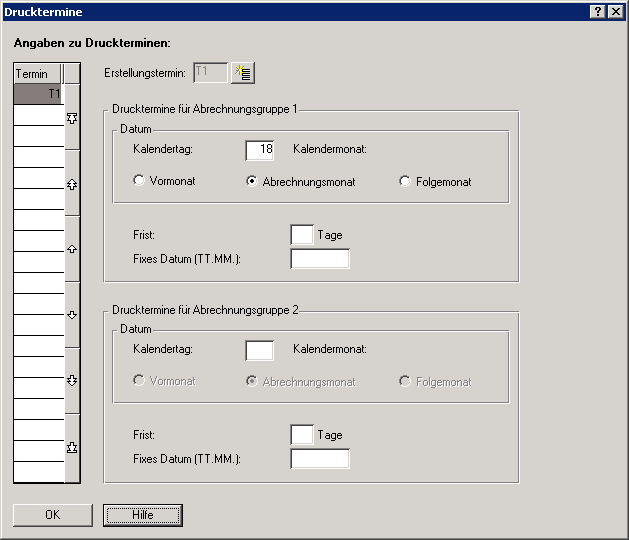
Task: Click the empty Kalendertag field in Abrechnungsgruppe 2
Action: [x=260, y=350]
